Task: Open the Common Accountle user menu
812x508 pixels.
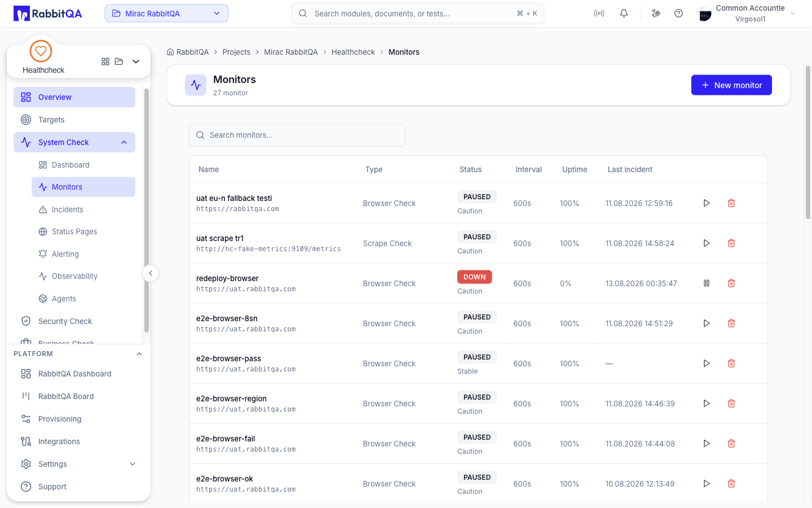Action: [746, 14]
